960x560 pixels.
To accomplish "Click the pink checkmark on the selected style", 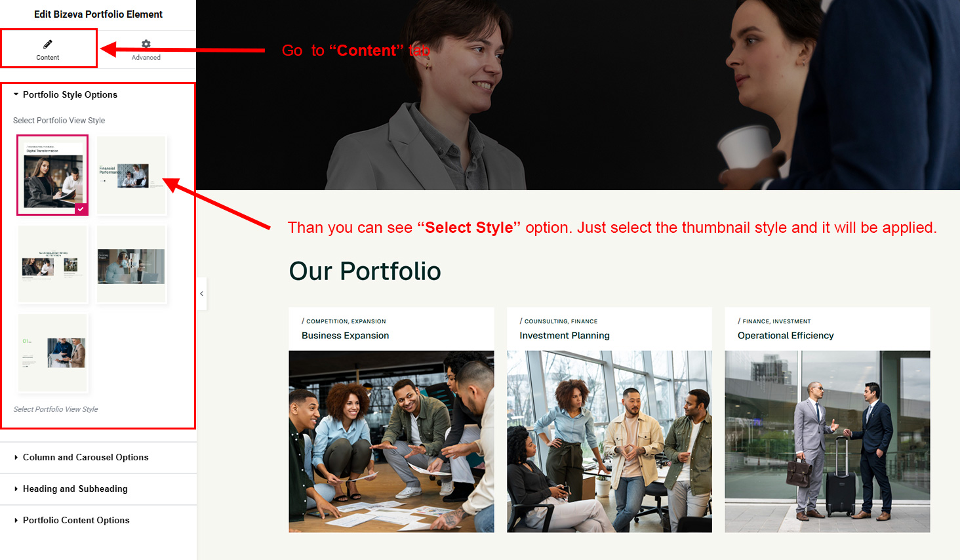I will coord(81,209).
